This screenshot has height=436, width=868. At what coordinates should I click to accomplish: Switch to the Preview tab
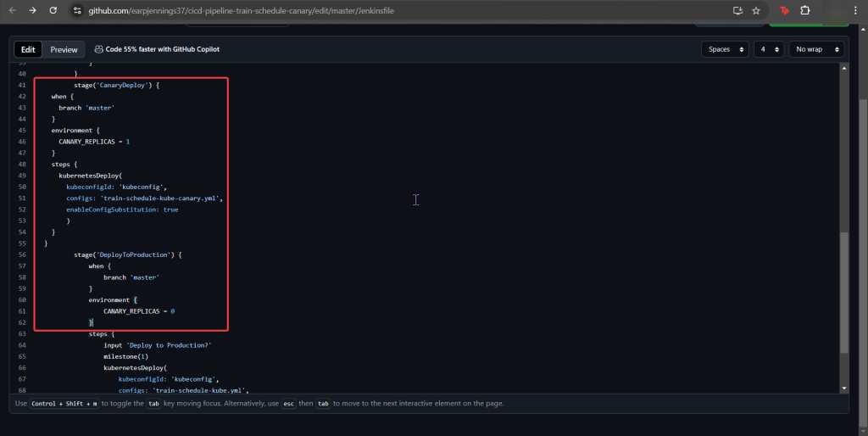[64, 49]
